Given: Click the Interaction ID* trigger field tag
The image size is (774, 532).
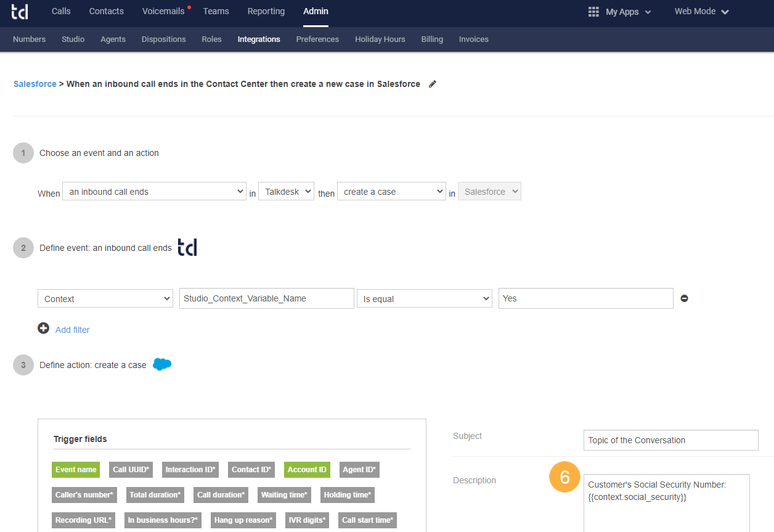Looking at the screenshot, I should [190, 470].
